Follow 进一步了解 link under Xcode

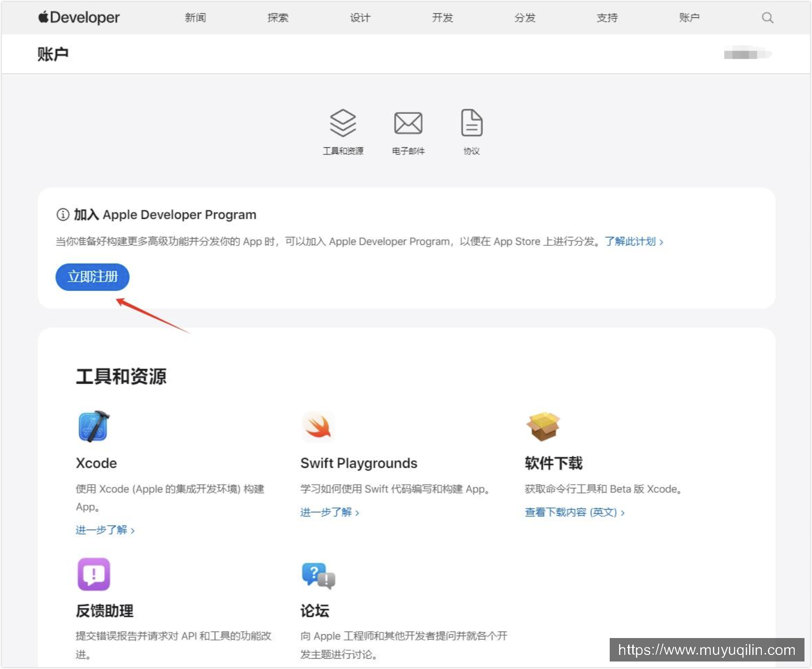pyautogui.click(x=105, y=530)
